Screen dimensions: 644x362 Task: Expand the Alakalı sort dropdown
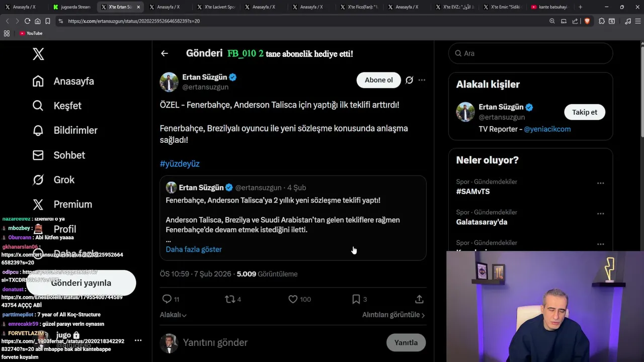pos(173,315)
